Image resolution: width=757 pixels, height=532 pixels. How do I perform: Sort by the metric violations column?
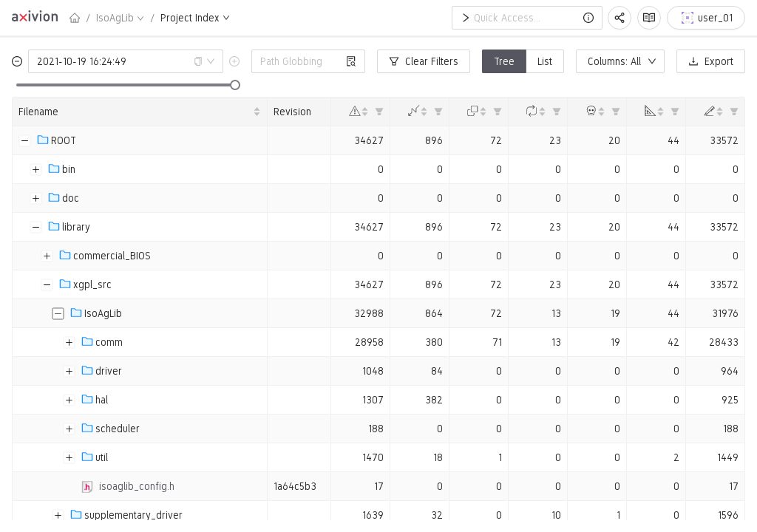[424, 112]
